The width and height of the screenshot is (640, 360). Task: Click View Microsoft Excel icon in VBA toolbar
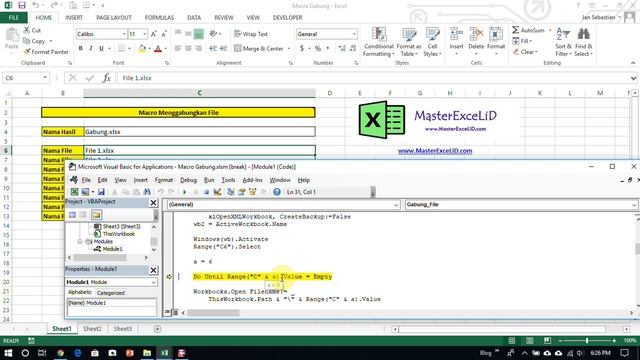click(x=74, y=192)
